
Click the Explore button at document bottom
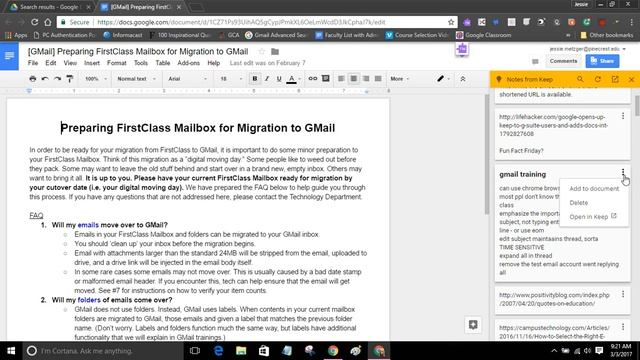click(x=473, y=325)
